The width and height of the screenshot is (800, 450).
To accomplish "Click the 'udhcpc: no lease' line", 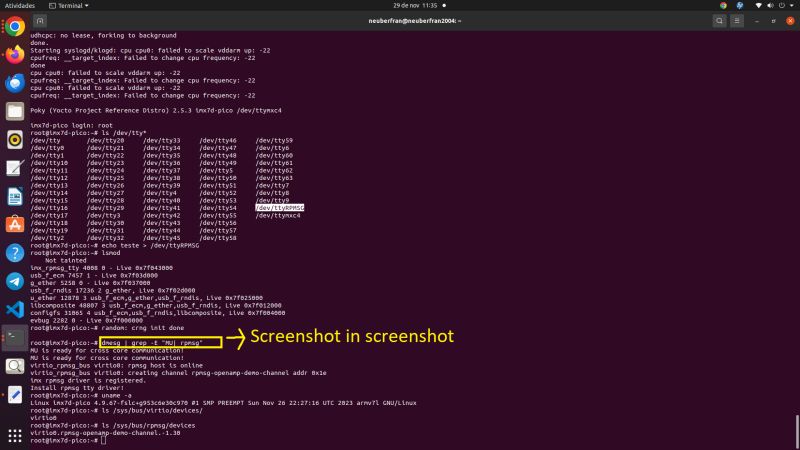I will point(103,35).
